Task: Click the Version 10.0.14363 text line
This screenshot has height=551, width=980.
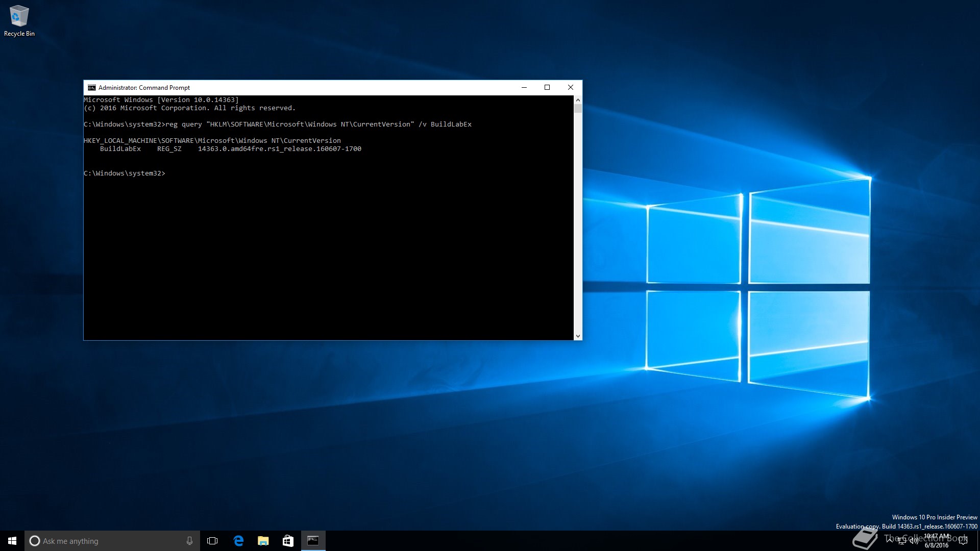Action: [x=161, y=100]
